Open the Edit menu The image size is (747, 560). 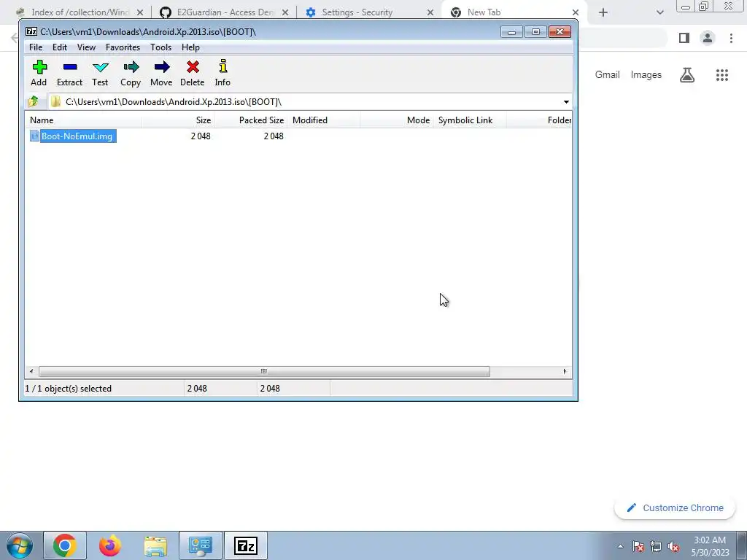[x=60, y=47]
